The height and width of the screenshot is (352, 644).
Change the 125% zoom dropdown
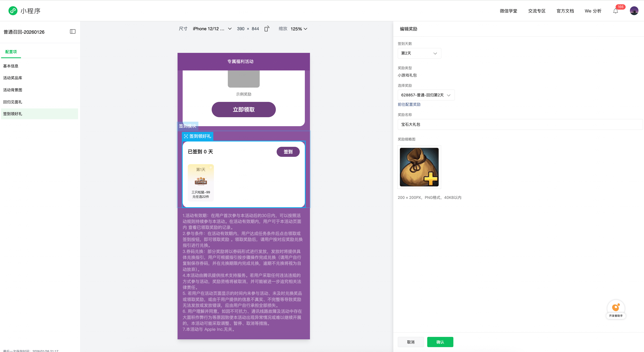pyautogui.click(x=299, y=29)
